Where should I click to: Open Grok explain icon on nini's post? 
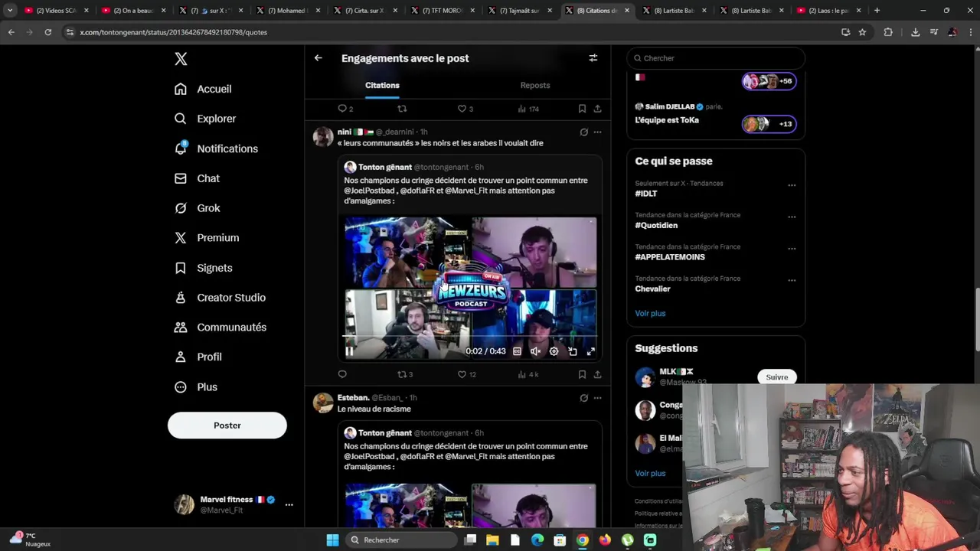coord(583,132)
